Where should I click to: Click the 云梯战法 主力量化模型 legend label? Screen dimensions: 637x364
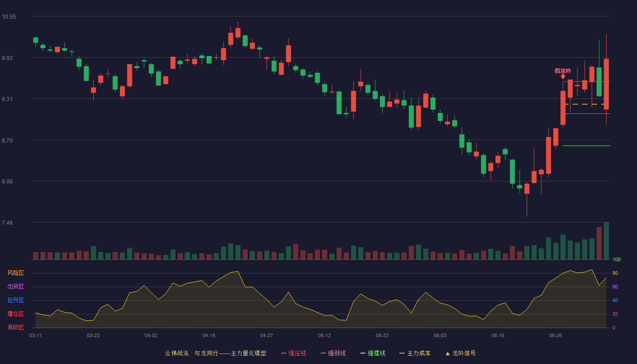click(215, 353)
